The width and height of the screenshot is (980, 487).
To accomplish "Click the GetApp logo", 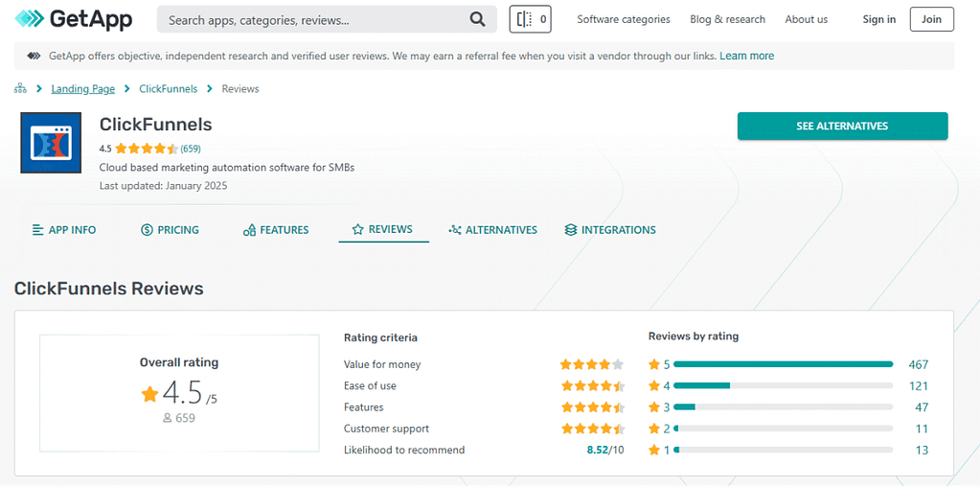I will pos(73,19).
